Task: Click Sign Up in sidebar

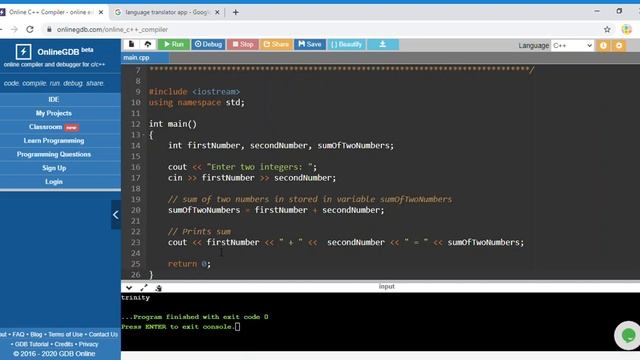Action: click(54, 168)
